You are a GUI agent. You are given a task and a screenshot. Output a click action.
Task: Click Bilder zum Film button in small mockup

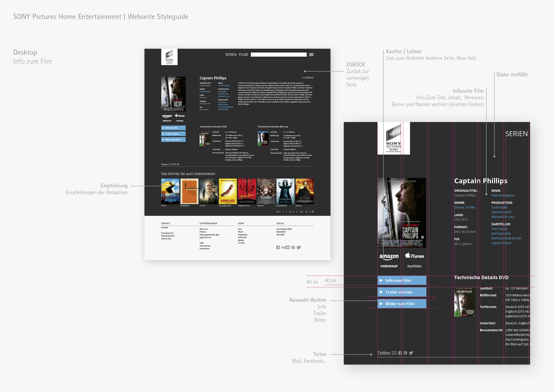pyautogui.click(x=173, y=139)
